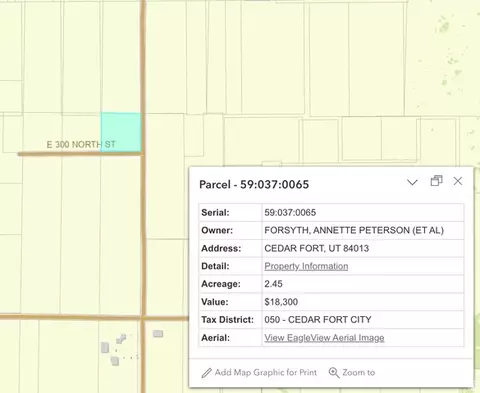Click the Acreage value 2.45 cell

point(363,284)
